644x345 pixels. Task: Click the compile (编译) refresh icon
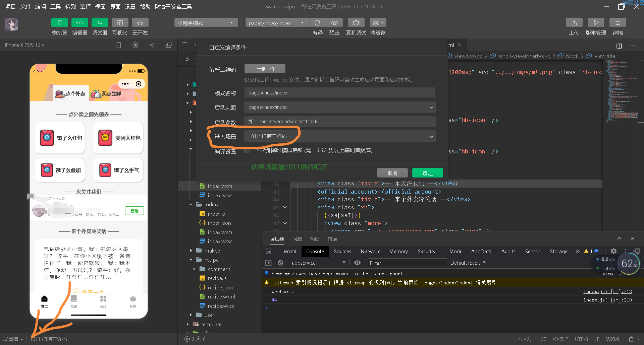coord(317,23)
